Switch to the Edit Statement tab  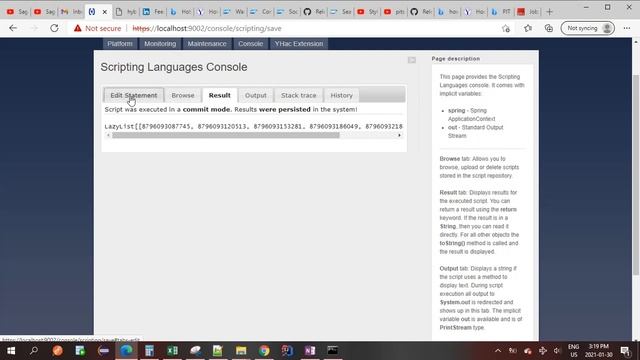click(x=133, y=96)
